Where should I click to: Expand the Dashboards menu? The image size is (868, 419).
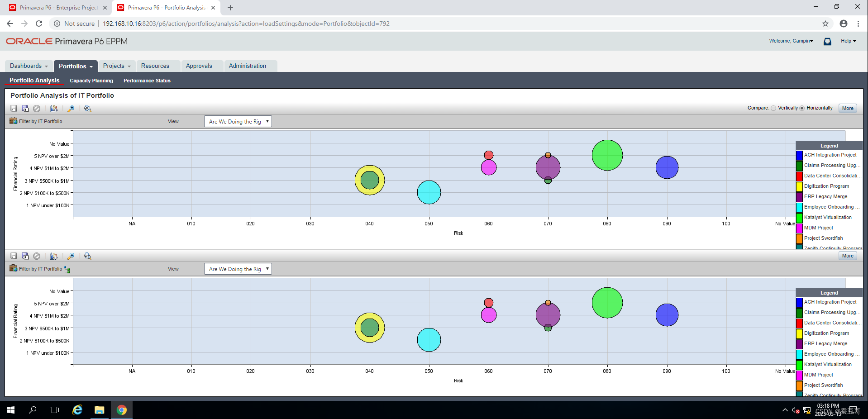[x=28, y=66]
